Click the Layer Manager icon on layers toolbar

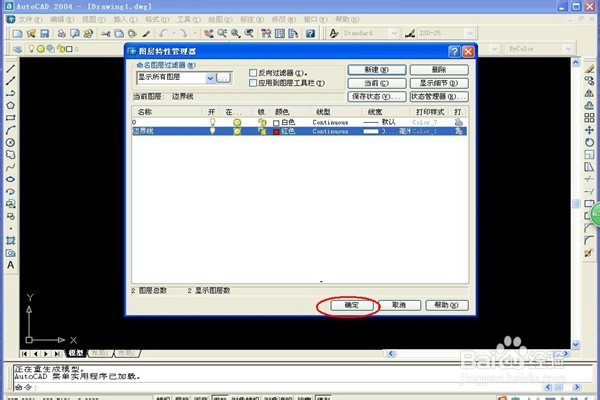pos(17,49)
